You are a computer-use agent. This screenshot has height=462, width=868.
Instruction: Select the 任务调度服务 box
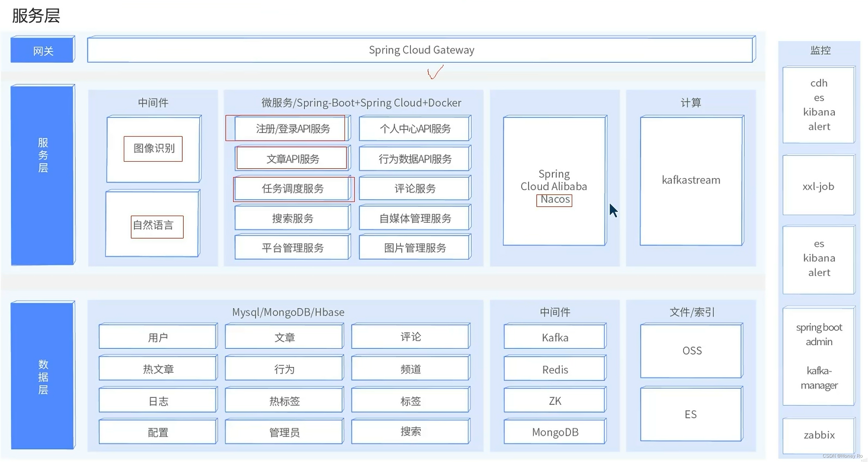[x=292, y=189]
